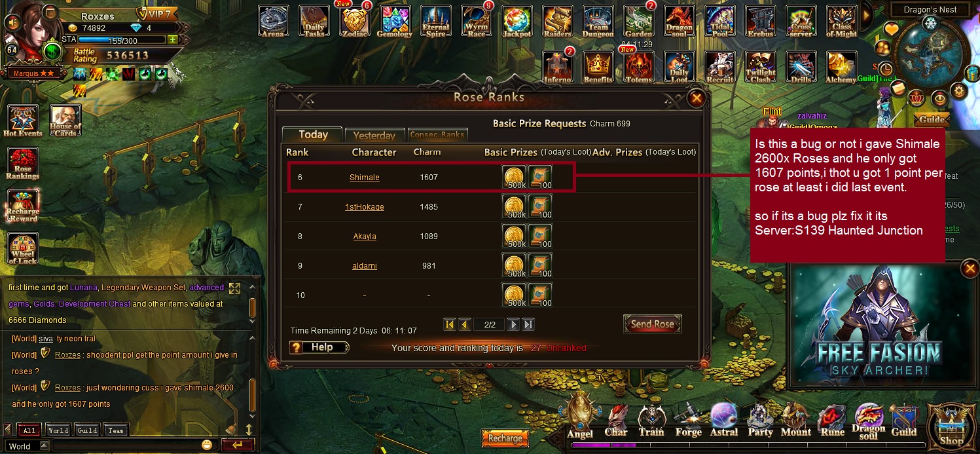Select the Guild chat tab
The width and height of the screenshot is (980, 454).
click(87, 430)
